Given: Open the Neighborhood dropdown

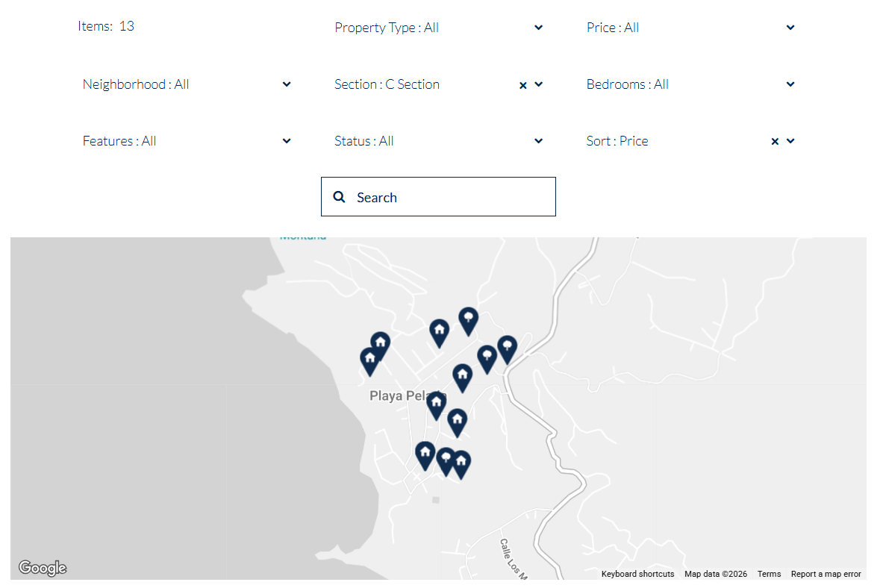Looking at the screenshot, I should tap(187, 84).
